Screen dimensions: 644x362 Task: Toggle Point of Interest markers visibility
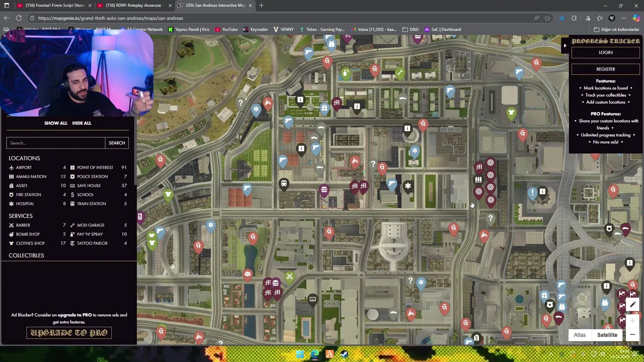tap(99, 167)
